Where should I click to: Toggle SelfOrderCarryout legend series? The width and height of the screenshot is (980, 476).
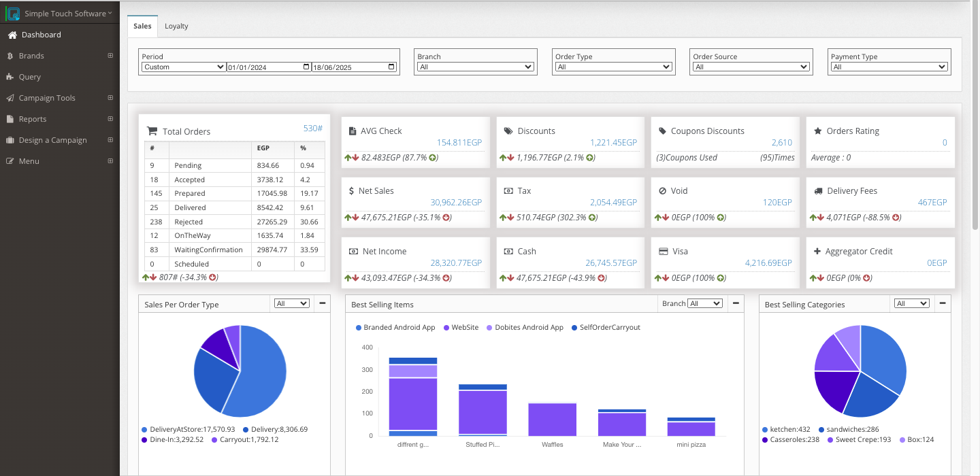tap(606, 327)
